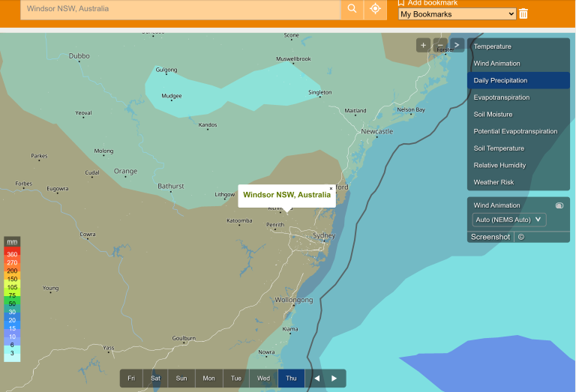
Task: Click the 360 mm red legend swatch
Action: [x=12, y=254]
